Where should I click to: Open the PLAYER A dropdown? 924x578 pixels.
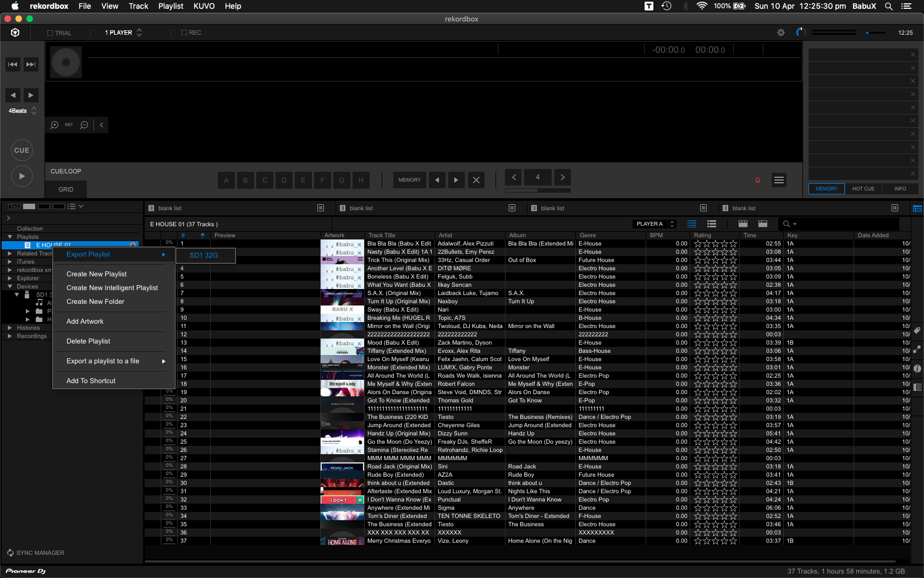tap(655, 224)
